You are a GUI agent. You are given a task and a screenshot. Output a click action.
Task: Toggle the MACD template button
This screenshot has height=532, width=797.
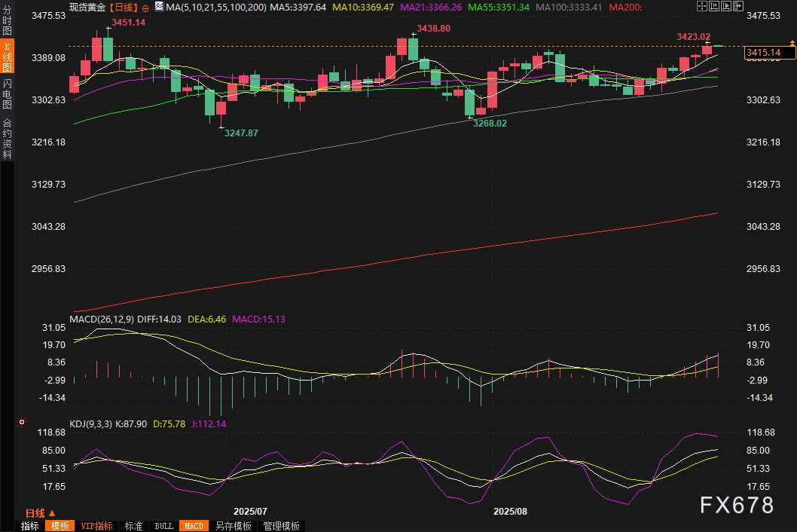click(194, 526)
